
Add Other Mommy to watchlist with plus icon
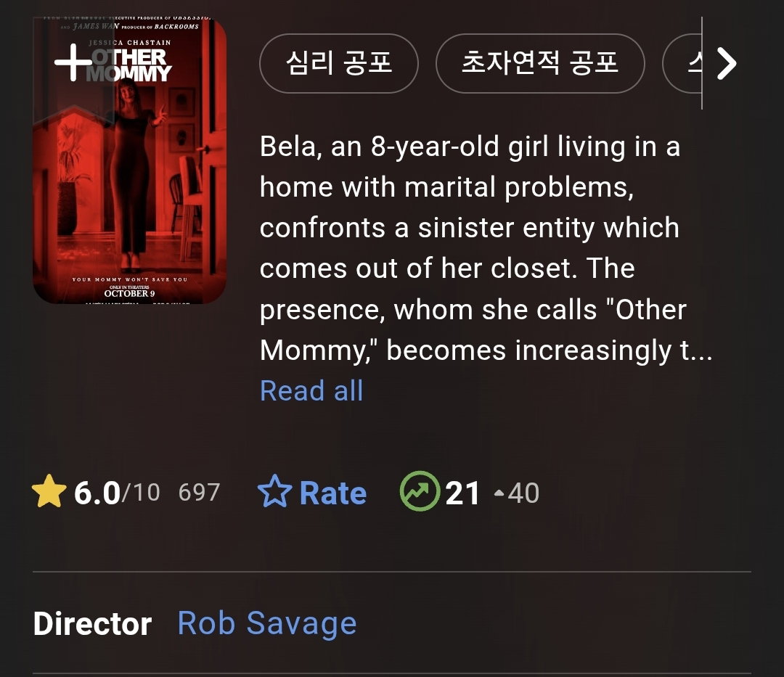tap(73, 62)
